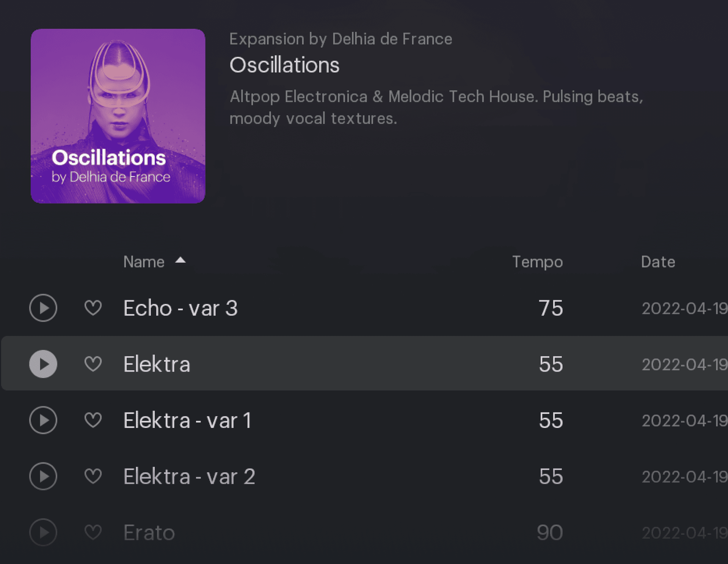728x564 pixels.
Task: Select the Elektra - var 1 entry
Action: [364, 420]
